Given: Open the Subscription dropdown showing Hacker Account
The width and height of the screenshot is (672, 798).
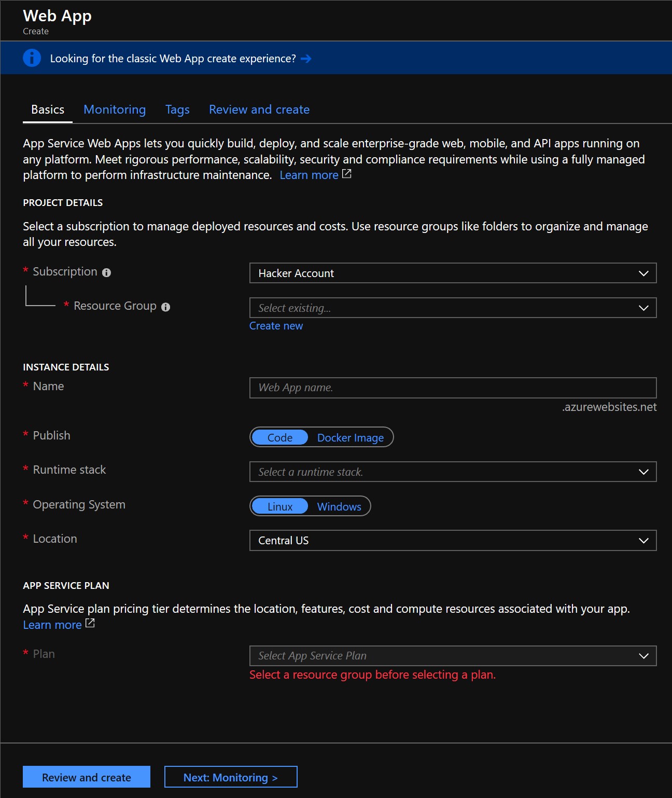Looking at the screenshot, I should 453,273.
